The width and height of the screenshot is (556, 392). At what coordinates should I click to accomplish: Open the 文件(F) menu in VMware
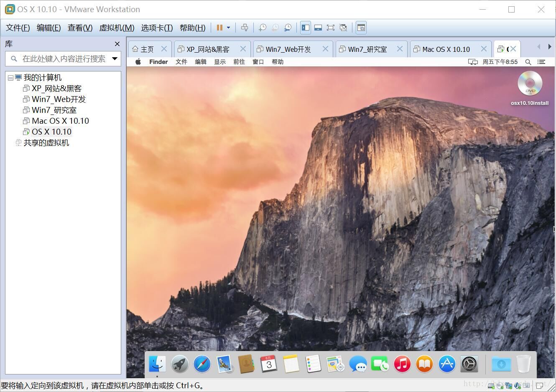18,28
